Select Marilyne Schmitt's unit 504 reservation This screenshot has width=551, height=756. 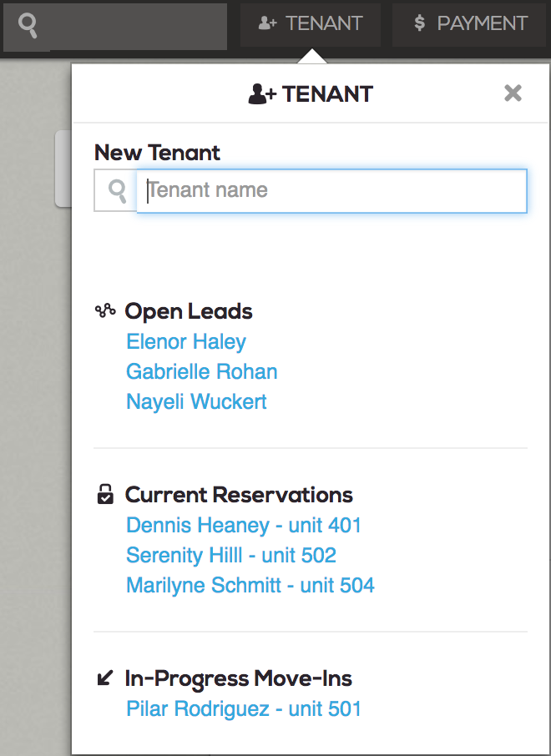(x=250, y=585)
